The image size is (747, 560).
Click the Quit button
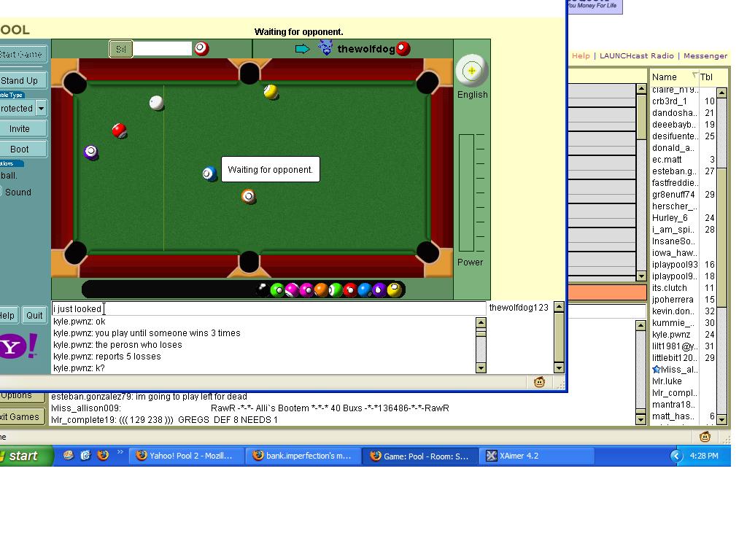[x=34, y=315]
